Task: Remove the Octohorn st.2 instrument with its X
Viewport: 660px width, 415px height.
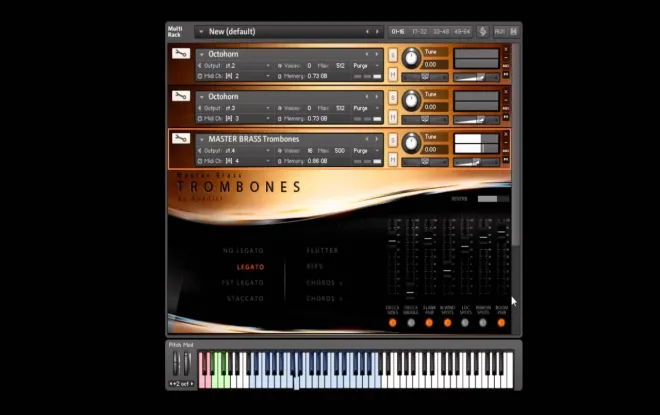Action: point(506,50)
